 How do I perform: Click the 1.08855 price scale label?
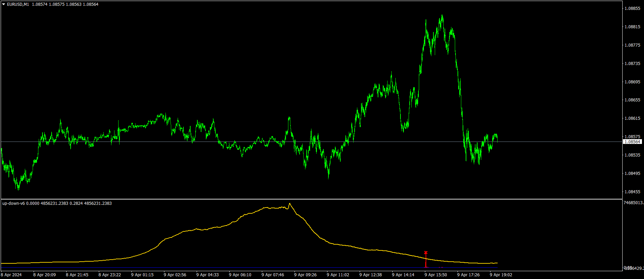point(632,9)
